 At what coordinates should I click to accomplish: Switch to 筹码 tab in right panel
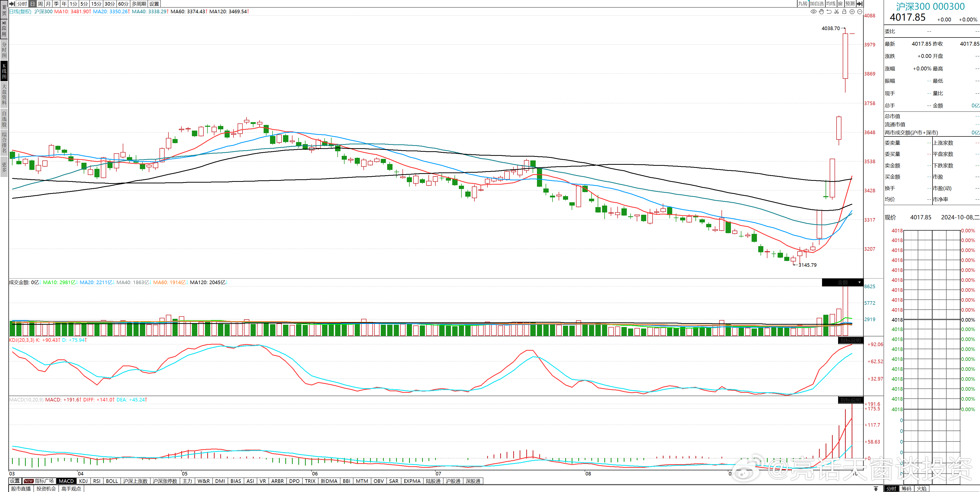coord(906,489)
